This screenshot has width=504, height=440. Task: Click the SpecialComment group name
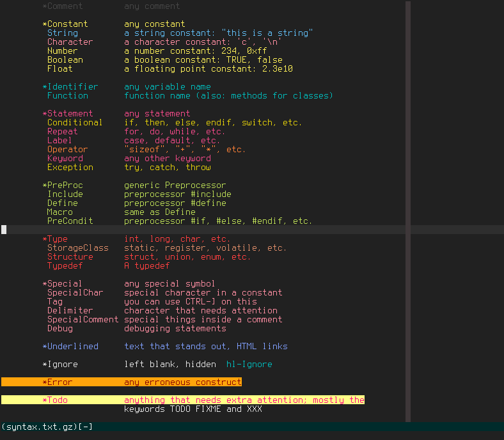click(x=83, y=320)
